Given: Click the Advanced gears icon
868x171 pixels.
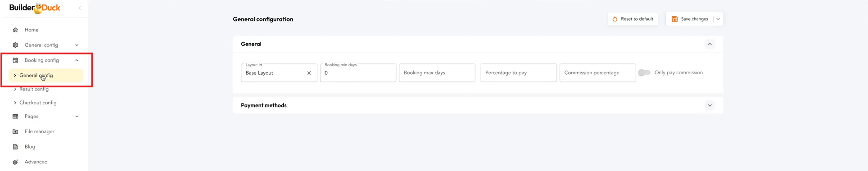Looking at the screenshot, I should [15, 162].
